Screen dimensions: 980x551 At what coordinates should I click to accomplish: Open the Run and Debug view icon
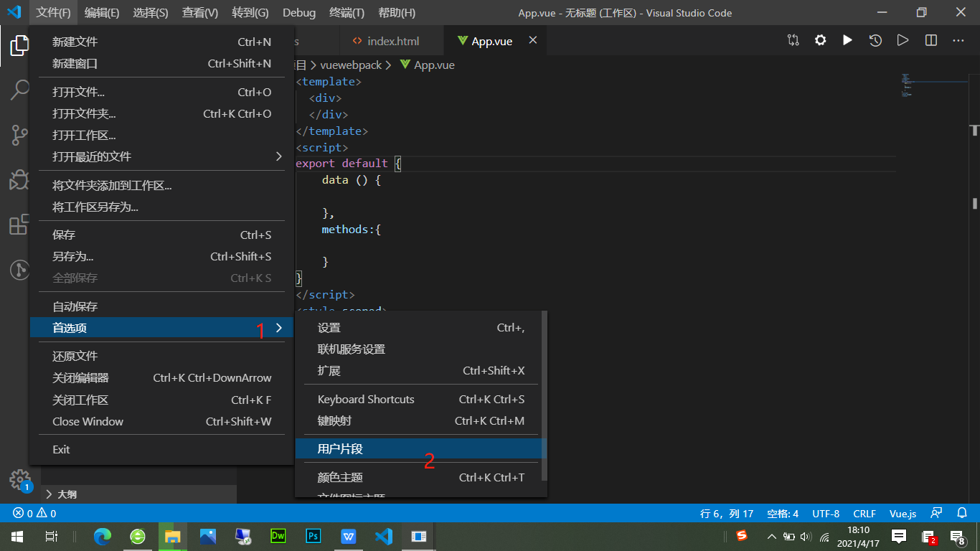pos(19,179)
